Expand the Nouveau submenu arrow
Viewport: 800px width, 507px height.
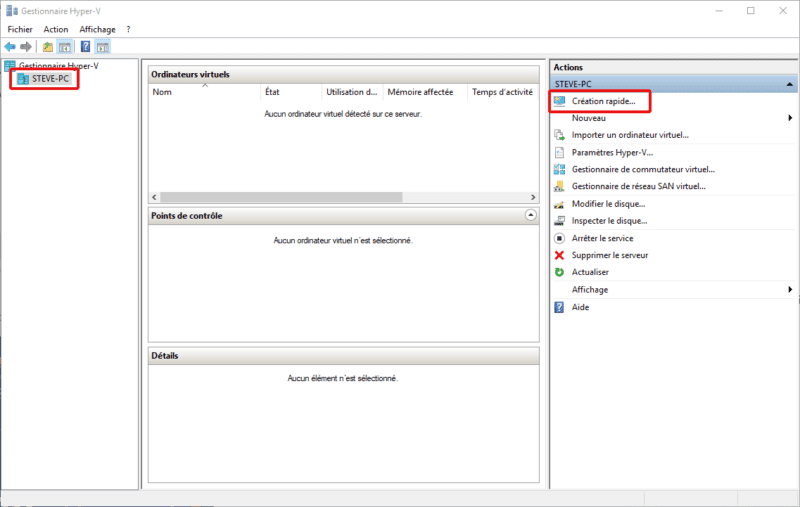point(790,118)
